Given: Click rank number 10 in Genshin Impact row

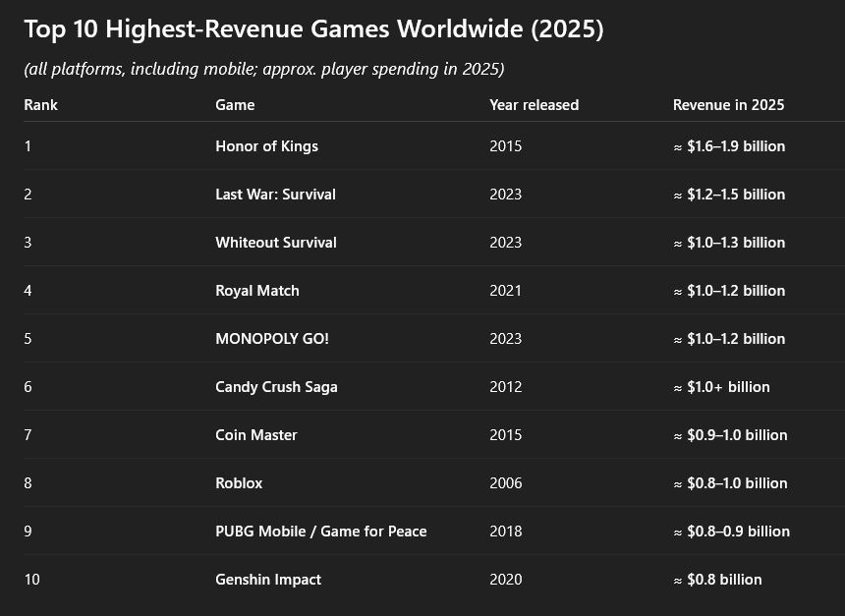Looking at the screenshot, I should pos(31,580).
